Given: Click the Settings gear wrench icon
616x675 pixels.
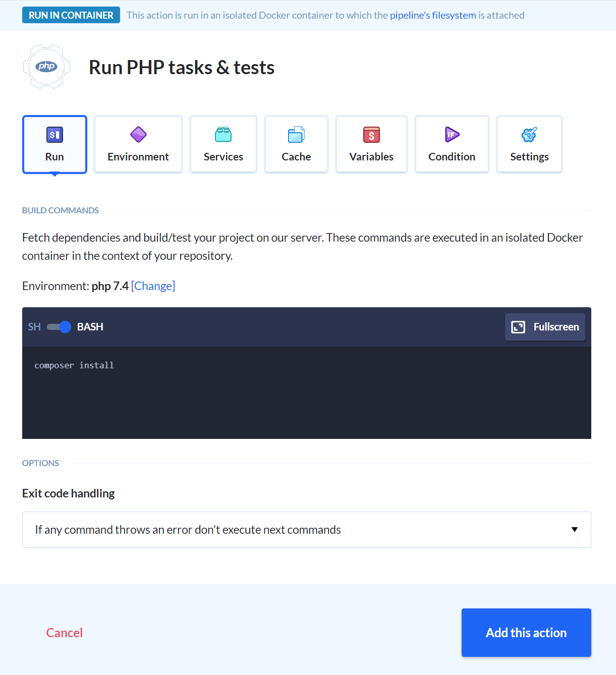Looking at the screenshot, I should (x=529, y=135).
